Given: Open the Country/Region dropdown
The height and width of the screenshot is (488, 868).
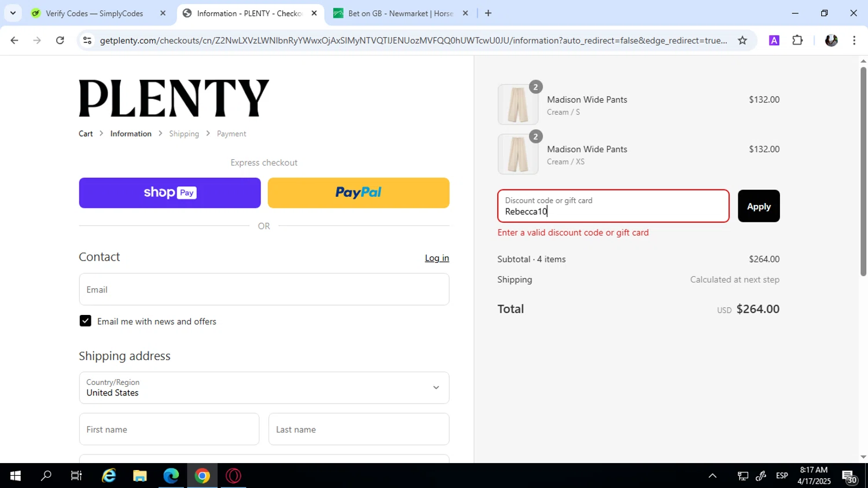Looking at the screenshot, I should click(x=264, y=388).
